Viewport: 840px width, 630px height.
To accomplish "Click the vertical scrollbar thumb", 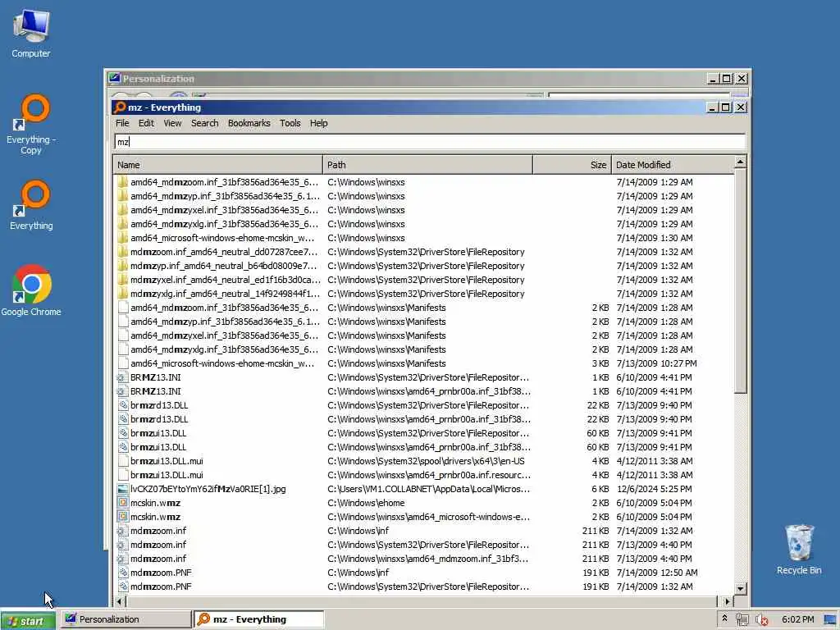I will (x=740, y=281).
